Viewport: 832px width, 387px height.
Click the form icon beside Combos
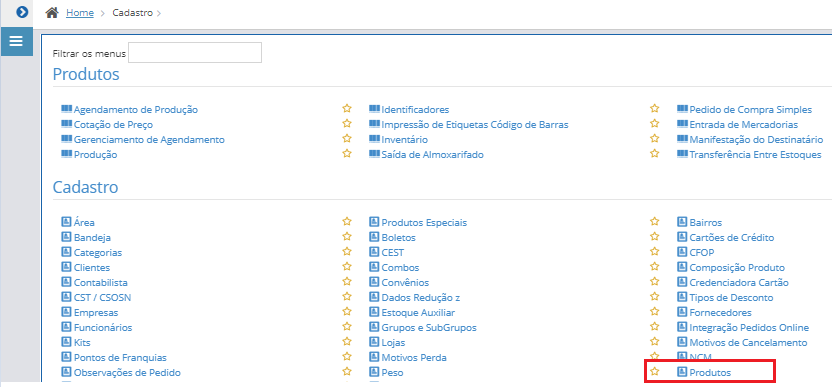pos(374,267)
